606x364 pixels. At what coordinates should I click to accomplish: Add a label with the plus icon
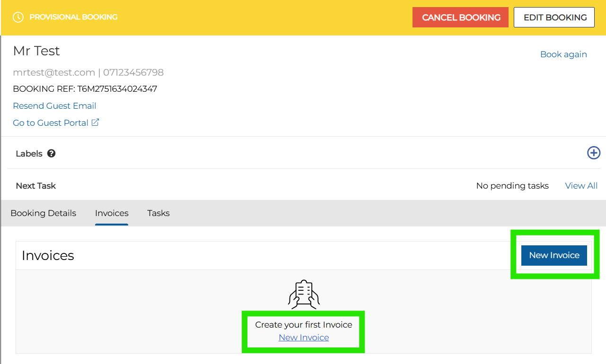pyautogui.click(x=593, y=153)
